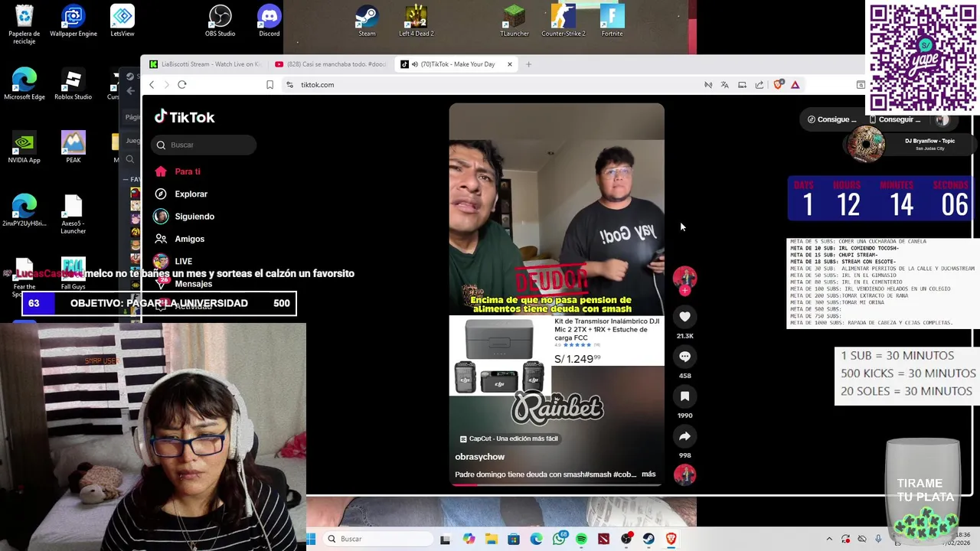Image resolution: width=980 pixels, height=551 pixels.
Task: Open File Explorer in the taskbar
Action: 492,539
